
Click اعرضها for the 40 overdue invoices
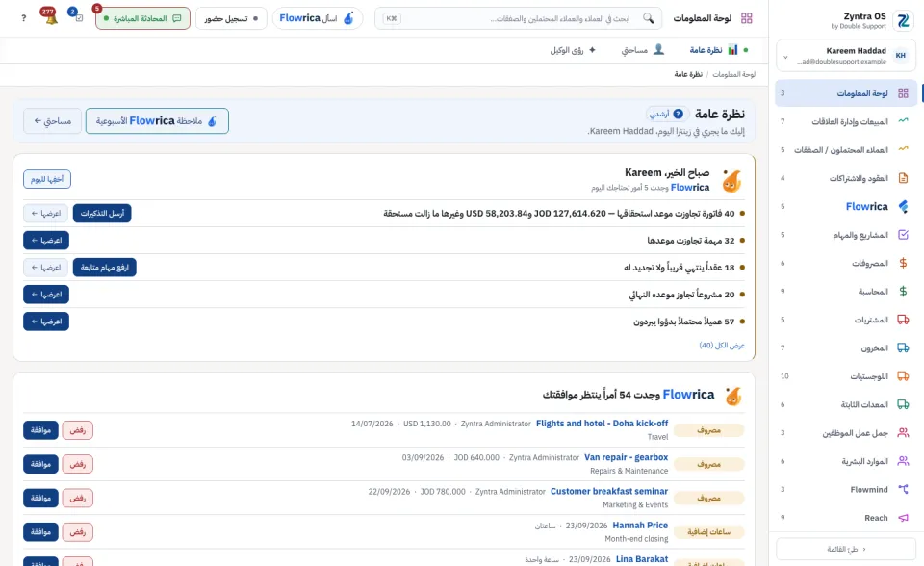[x=46, y=214]
